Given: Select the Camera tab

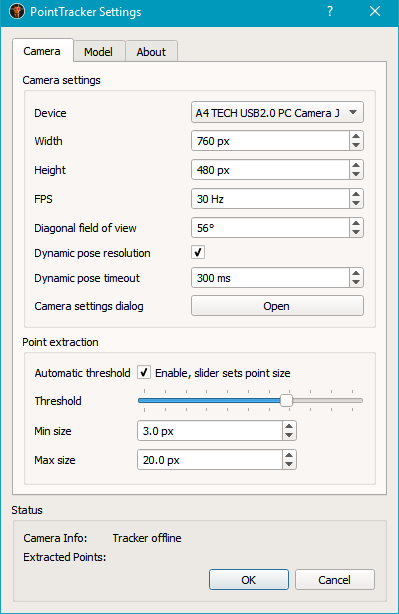Looking at the screenshot, I should 42,51.
